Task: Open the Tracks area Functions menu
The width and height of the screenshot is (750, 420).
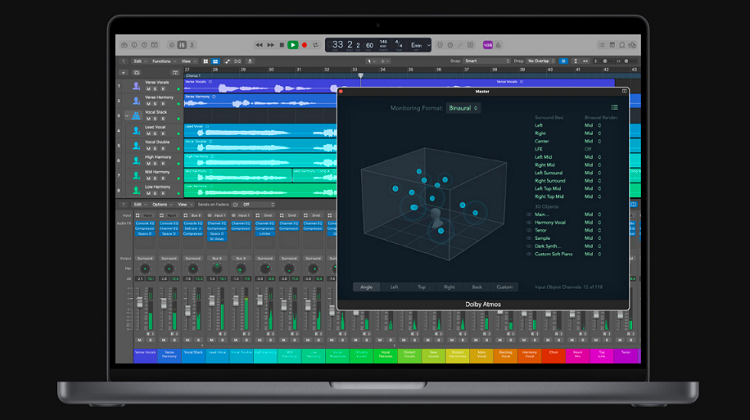Action: click(164, 61)
